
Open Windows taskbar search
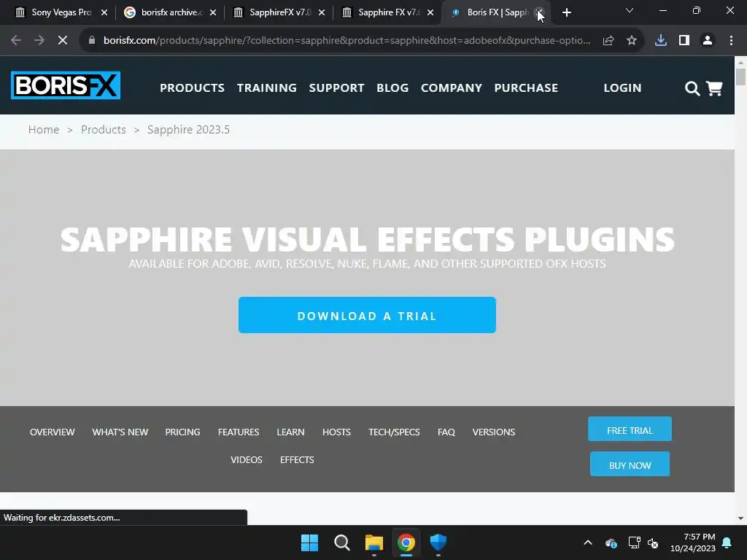click(342, 542)
